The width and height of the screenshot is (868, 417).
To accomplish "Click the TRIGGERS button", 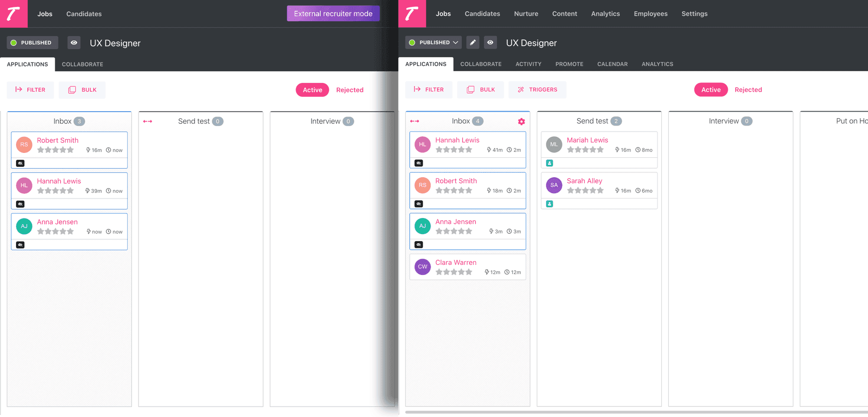I will [537, 89].
